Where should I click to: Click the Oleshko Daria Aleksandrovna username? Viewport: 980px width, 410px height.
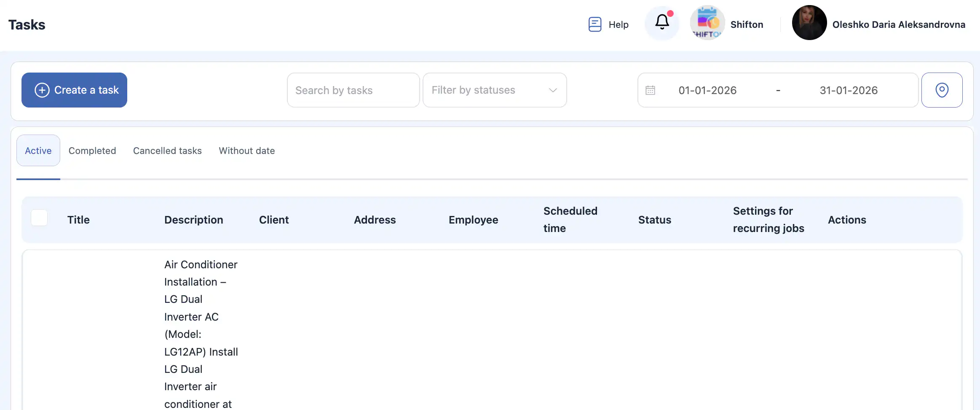899,24
